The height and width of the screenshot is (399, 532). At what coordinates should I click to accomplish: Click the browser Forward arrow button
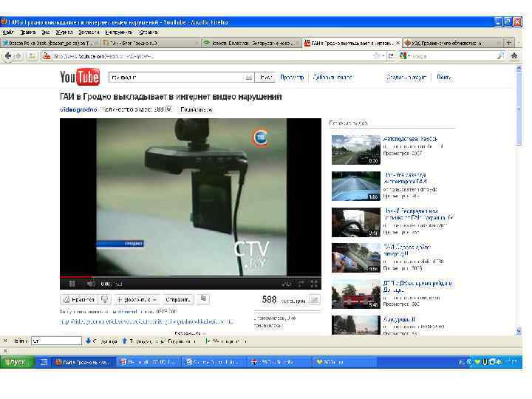click(x=18, y=55)
